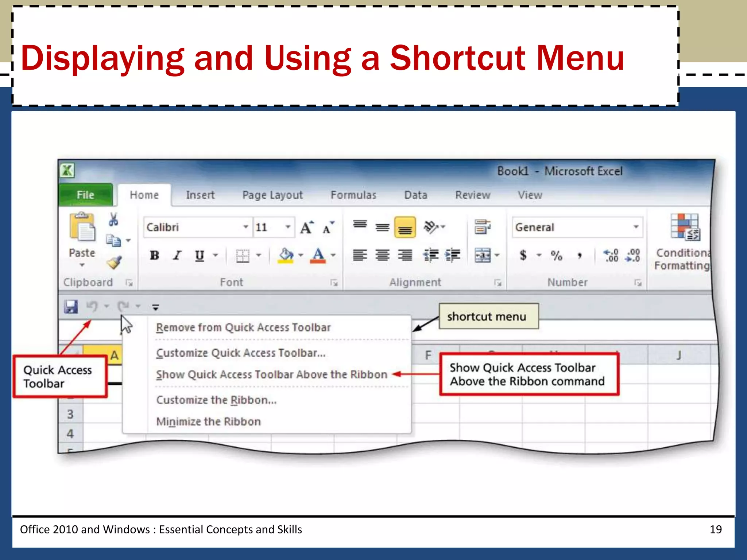Choose Minimize the Ribbon
Viewport: 747px width, 560px height.
pyautogui.click(x=267, y=421)
